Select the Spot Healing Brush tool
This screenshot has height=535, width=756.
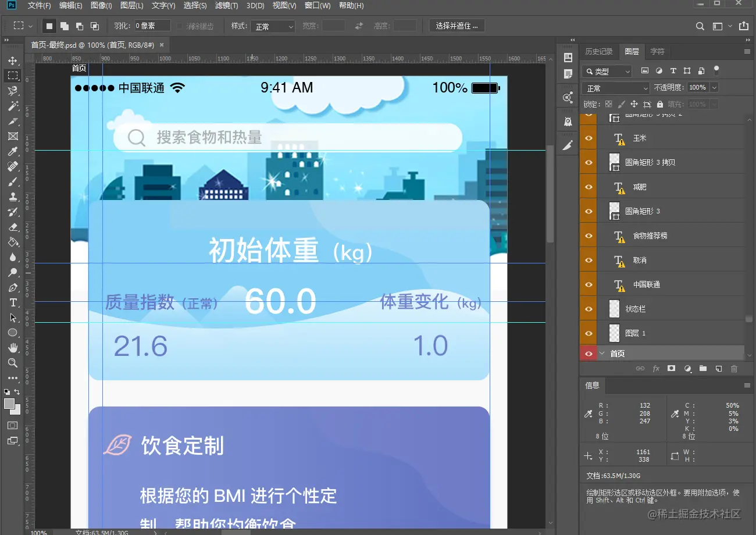pos(13,167)
